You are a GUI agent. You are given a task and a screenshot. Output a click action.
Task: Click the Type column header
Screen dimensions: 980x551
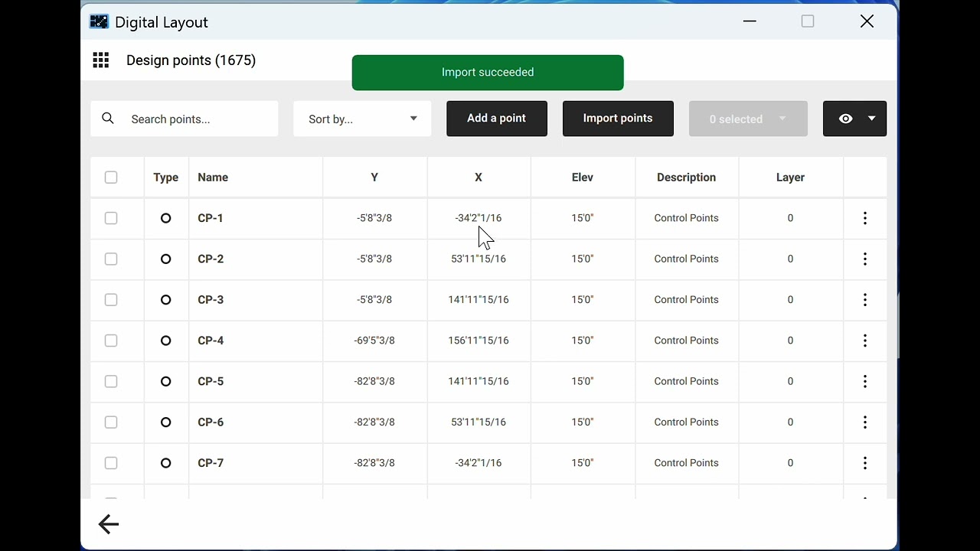tap(165, 178)
